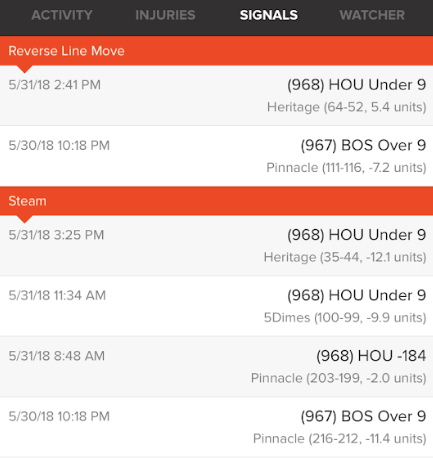Open the INJURIES tab
433x458 pixels.
165,15
